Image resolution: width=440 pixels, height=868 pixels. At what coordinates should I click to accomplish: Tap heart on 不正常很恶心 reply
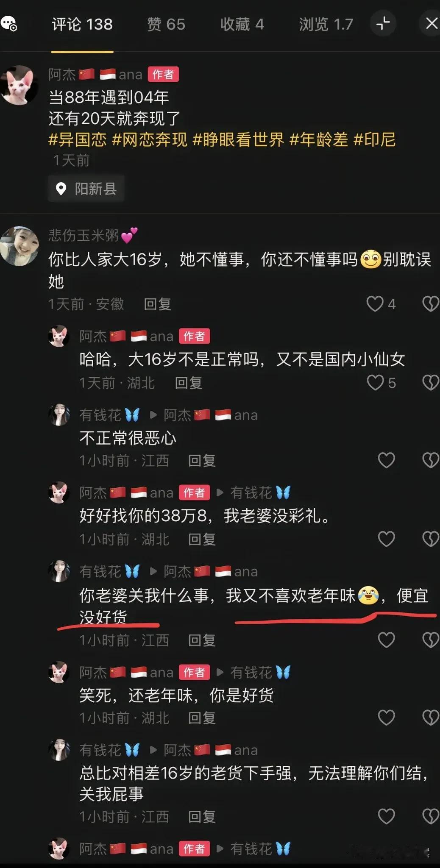386,460
